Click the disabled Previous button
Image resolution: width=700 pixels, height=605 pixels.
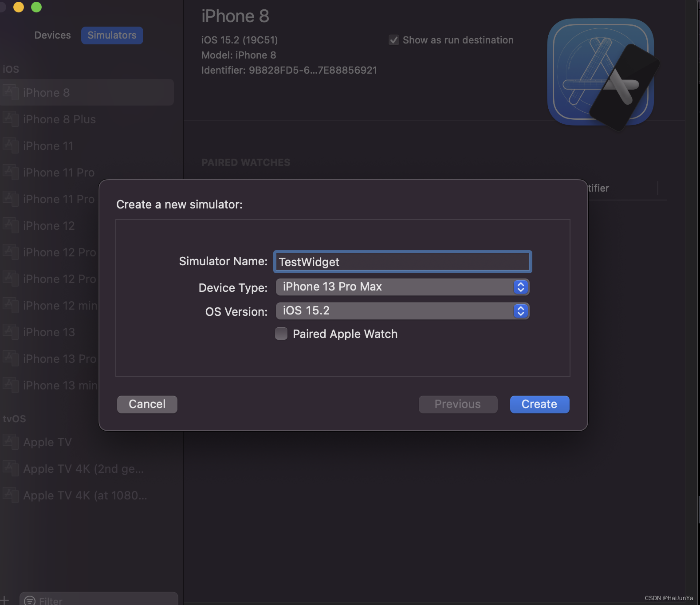[458, 404]
